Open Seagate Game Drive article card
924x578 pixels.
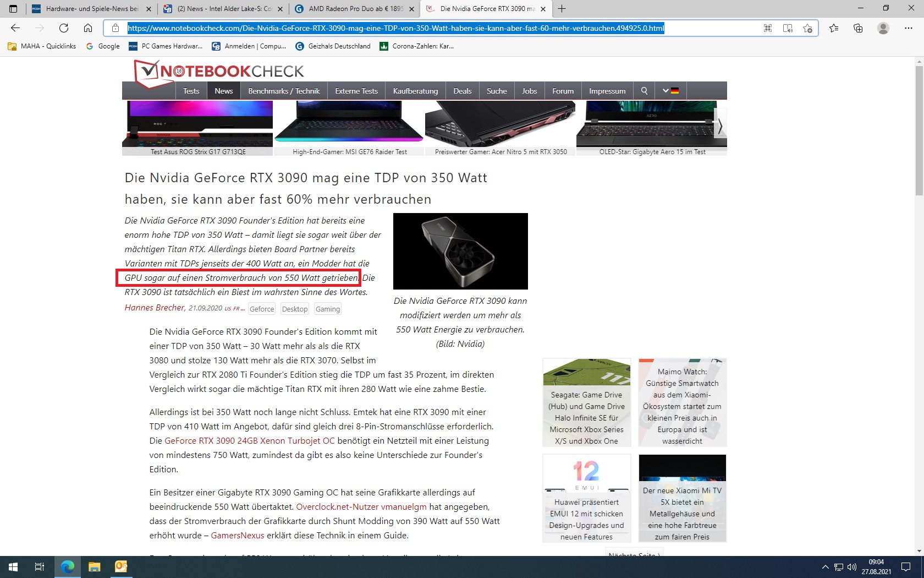click(586, 402)
